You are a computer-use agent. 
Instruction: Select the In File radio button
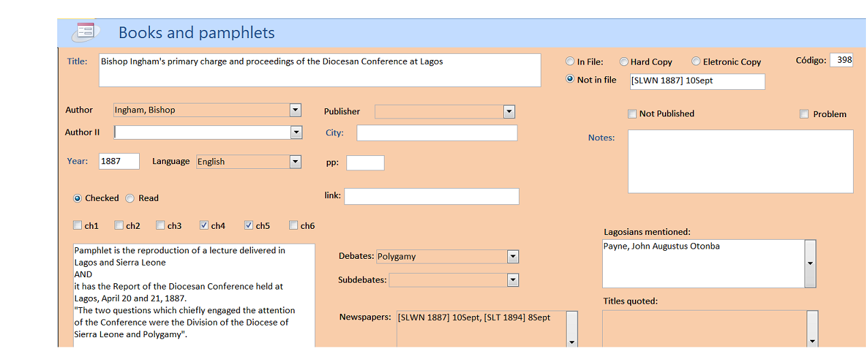click(570, 61)
